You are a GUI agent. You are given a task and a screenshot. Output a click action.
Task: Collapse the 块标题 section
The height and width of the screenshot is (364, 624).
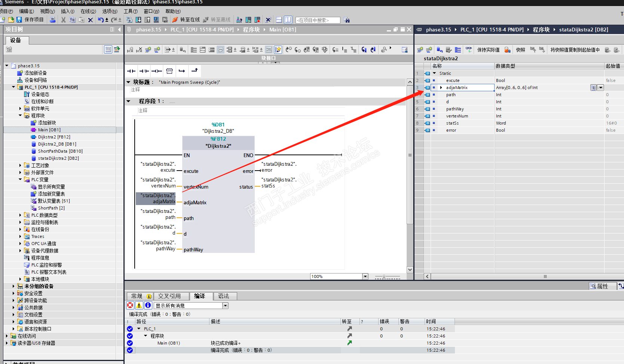click(128, 82)
